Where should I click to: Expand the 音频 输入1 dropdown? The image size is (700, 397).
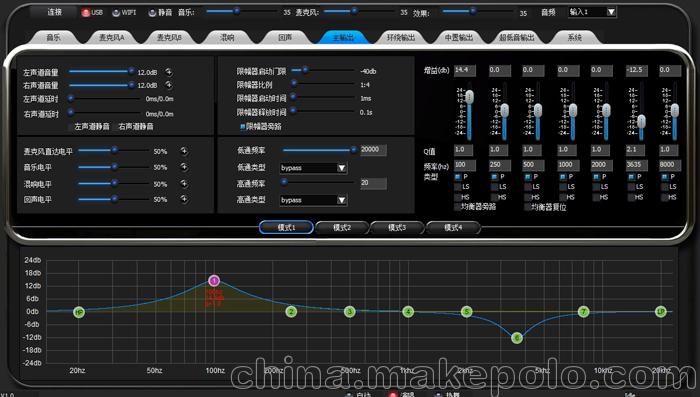pos(611,12)
